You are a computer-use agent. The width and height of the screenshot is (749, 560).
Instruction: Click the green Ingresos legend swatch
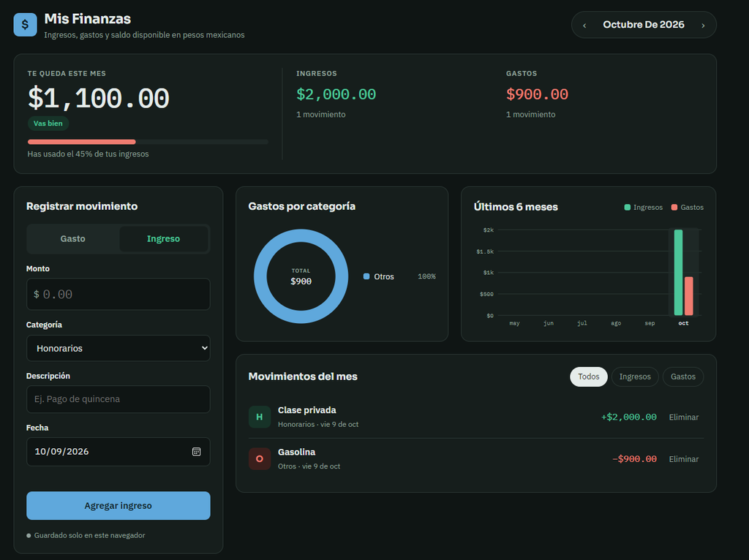627,207
